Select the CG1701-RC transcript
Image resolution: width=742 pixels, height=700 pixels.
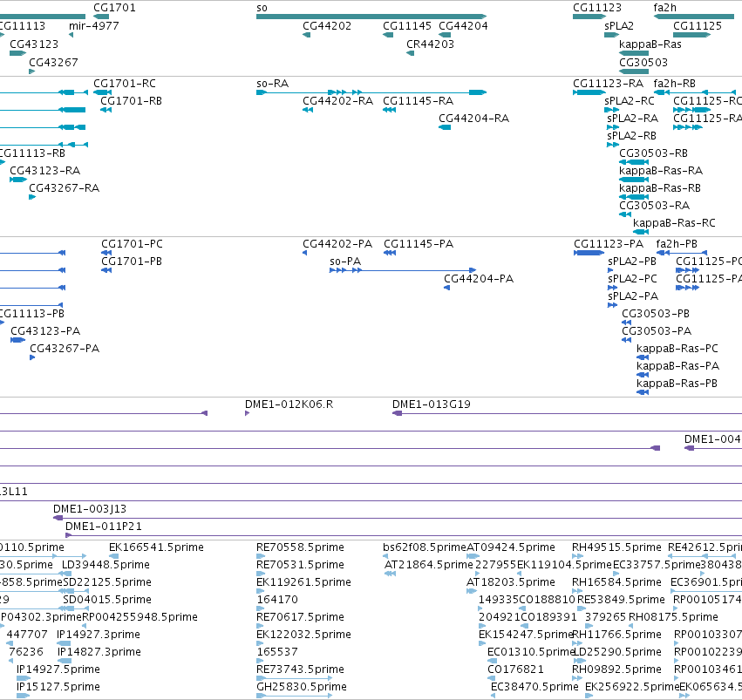[x=102, y=92]
